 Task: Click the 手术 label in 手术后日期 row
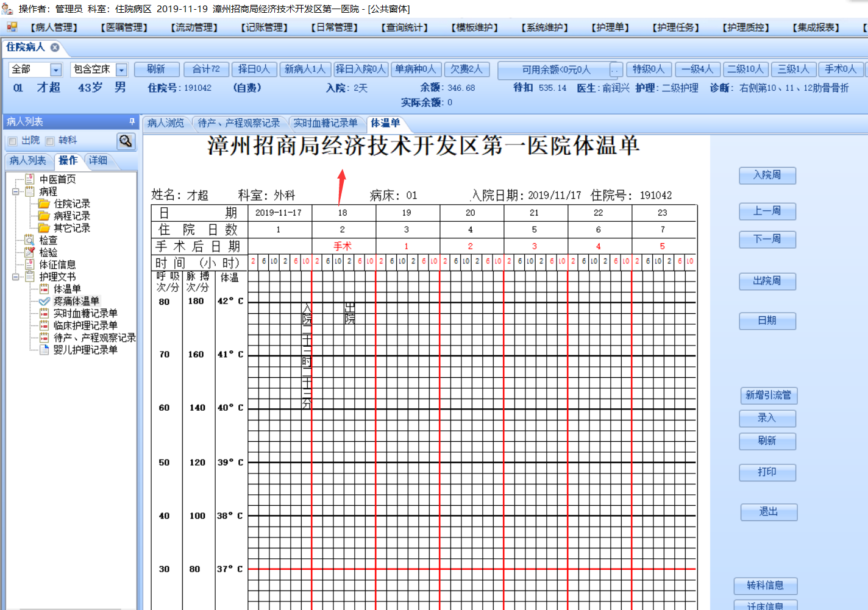343,246
